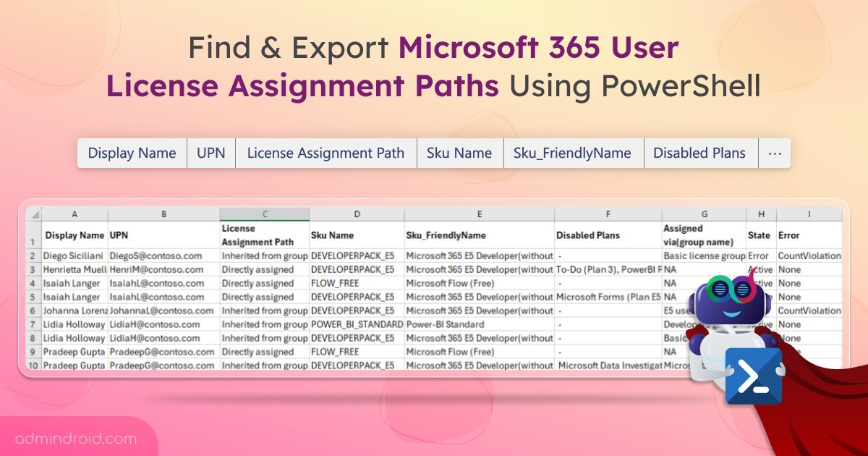Click the 'CountViolation' cell in Diego's row
This screenshot has height=456, width=868.
click(x=809, y=256)
